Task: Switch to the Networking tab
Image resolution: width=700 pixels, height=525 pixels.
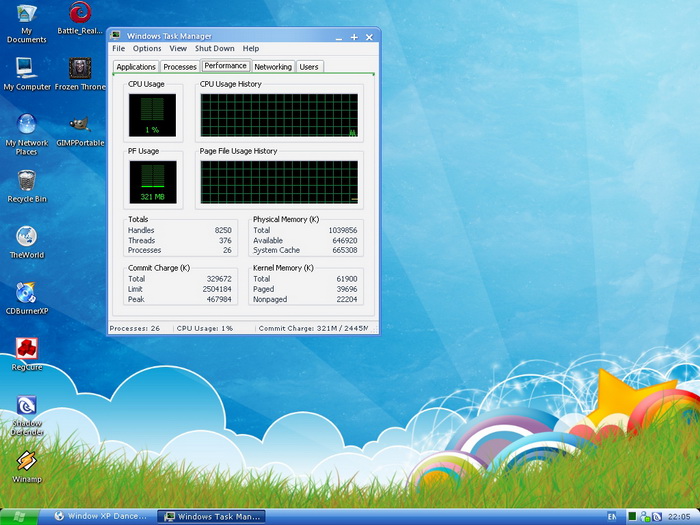Action: tap(273, 67)
